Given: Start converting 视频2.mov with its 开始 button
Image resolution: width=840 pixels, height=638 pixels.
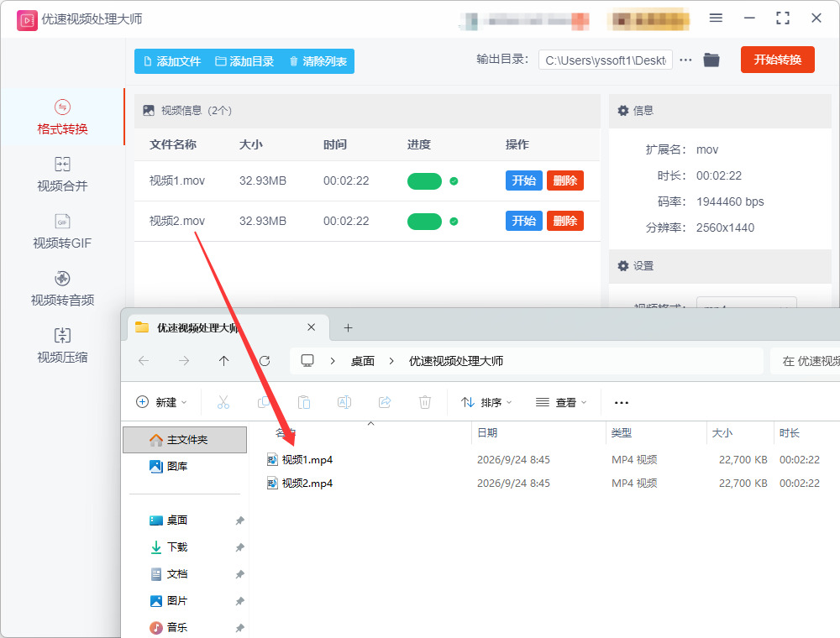Looking at the screenshot, I should pos(524,221).
